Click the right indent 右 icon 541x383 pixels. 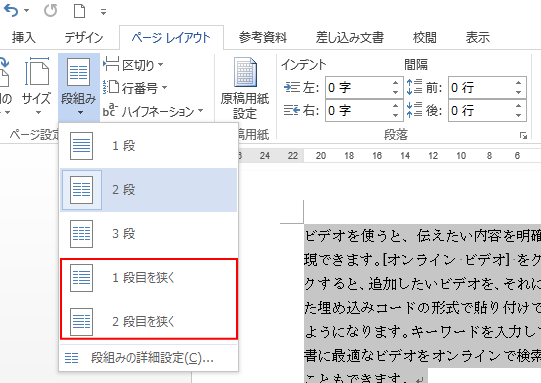point(291,110)
